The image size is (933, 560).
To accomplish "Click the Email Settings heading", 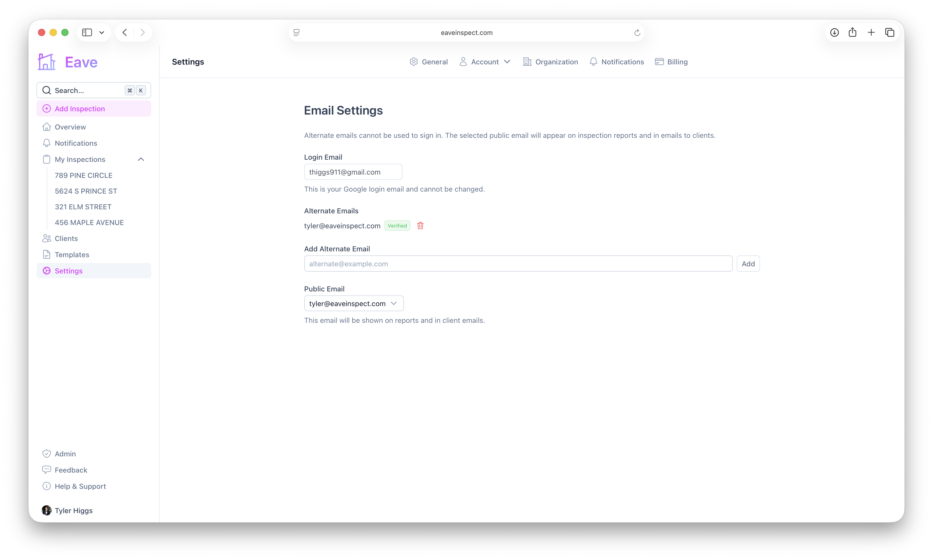I will (343, 110).
